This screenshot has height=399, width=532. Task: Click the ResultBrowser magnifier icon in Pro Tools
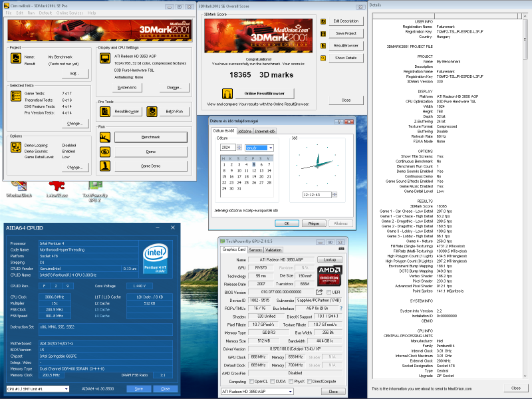pyautogui.click(x=105, y=111)
